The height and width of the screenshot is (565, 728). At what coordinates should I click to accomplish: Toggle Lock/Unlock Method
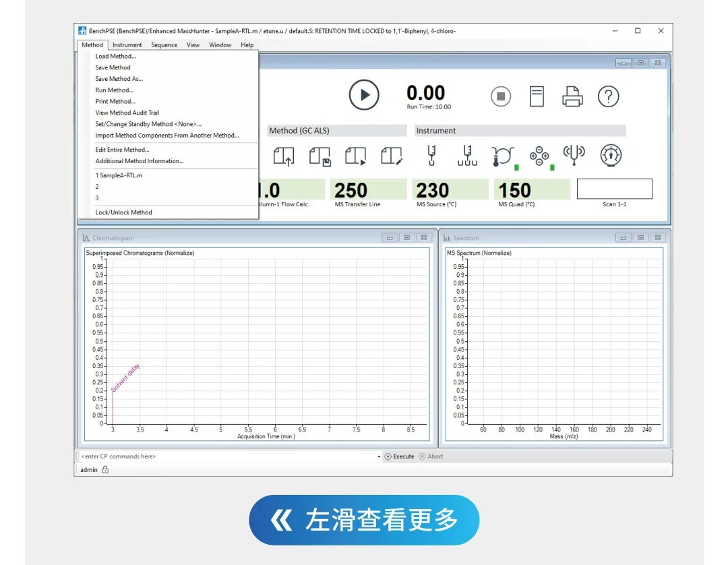[x=123, y=212]
